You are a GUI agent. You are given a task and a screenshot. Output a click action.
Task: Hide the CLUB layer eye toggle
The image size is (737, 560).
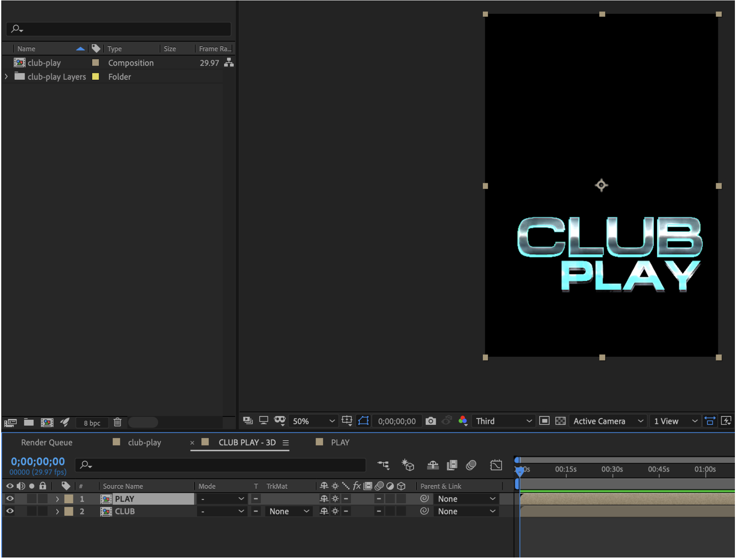pyautogui.click(x=10, y=511)
